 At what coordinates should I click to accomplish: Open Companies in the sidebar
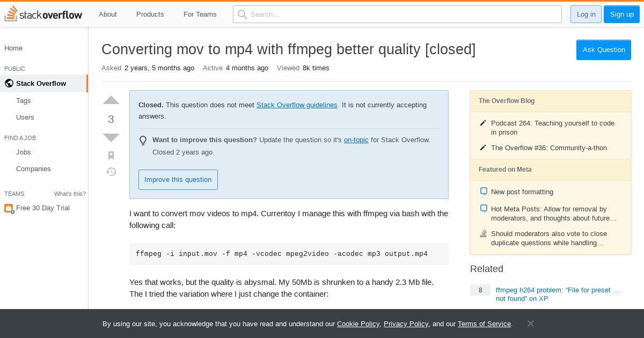pyautogui.click(x=33, y=169)
